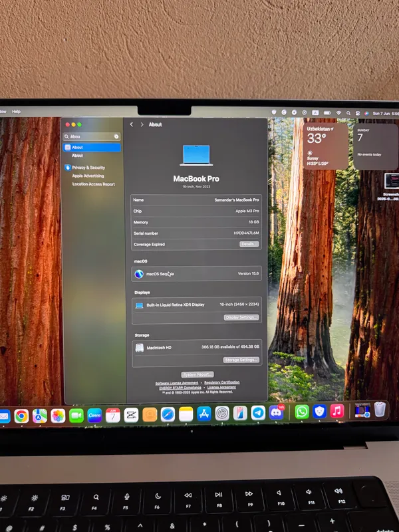Launch Maps from the dock

click(40, 416)
